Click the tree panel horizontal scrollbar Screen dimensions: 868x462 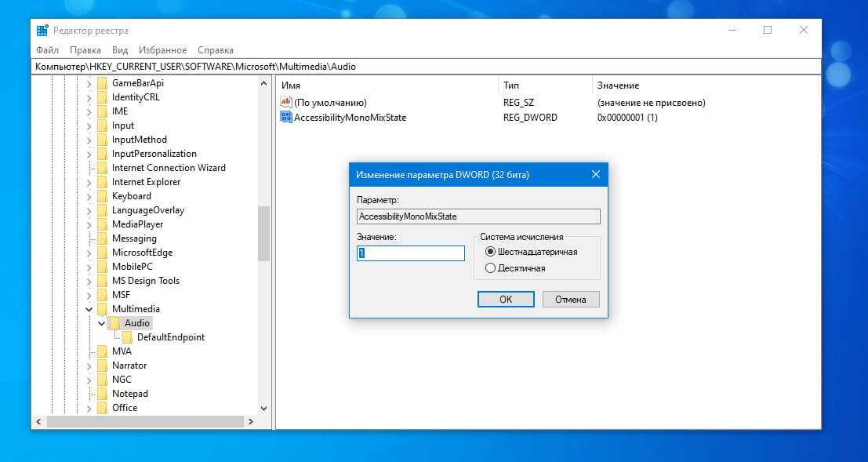(x=145, y=422)
